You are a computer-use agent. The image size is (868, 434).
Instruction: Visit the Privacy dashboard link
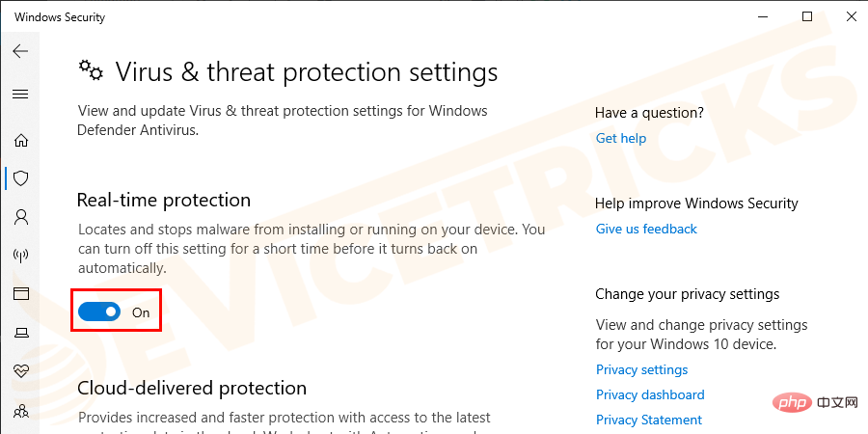tap(650, 394)
